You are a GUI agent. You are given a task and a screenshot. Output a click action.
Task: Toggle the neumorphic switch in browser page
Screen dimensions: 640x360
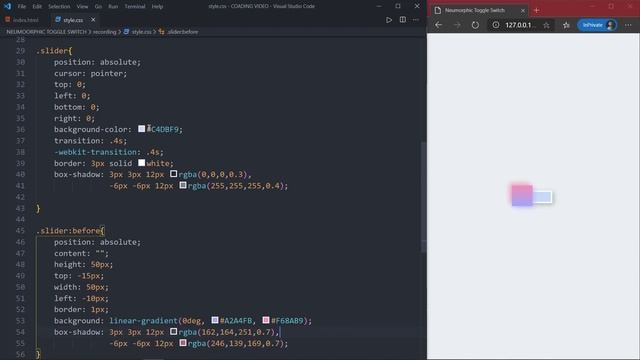[x=531, y=196]
